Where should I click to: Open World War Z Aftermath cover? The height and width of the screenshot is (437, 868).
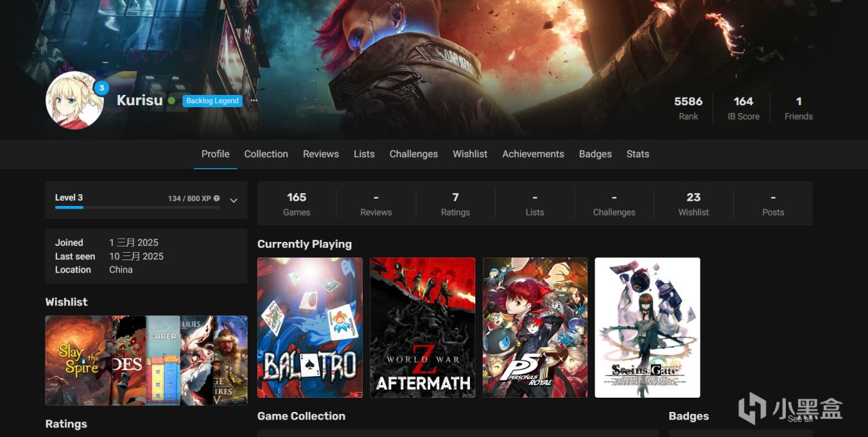[x=422, y=327]
